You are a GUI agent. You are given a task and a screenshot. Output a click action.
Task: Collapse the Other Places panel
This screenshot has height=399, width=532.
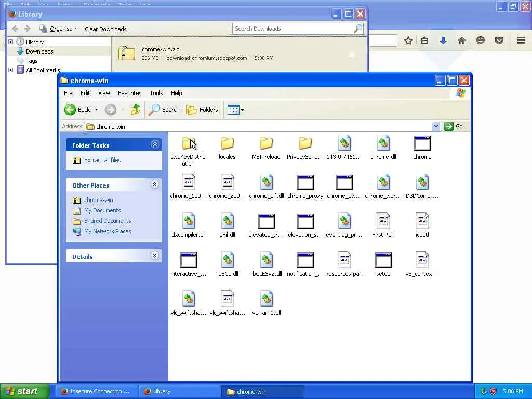[x=155, y=184]
